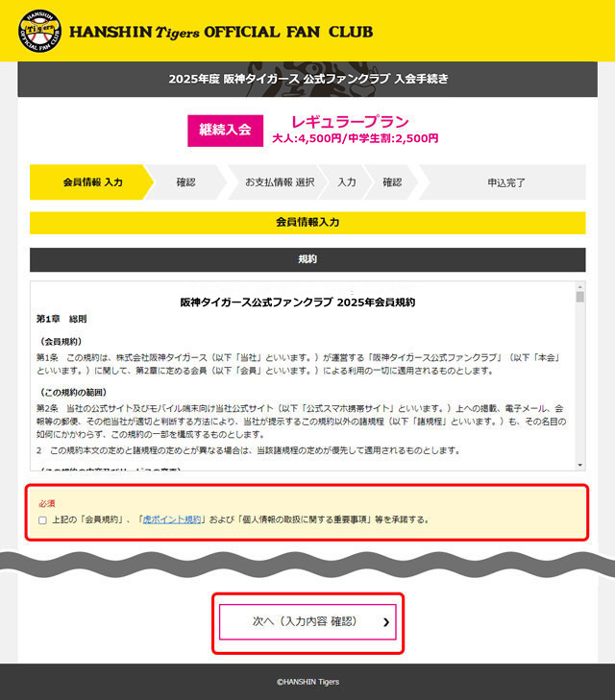Select the 会員情報 入力 step tab
Image resolution: width=615 pixels, height=700 pixels.
[x=91, y=182]
